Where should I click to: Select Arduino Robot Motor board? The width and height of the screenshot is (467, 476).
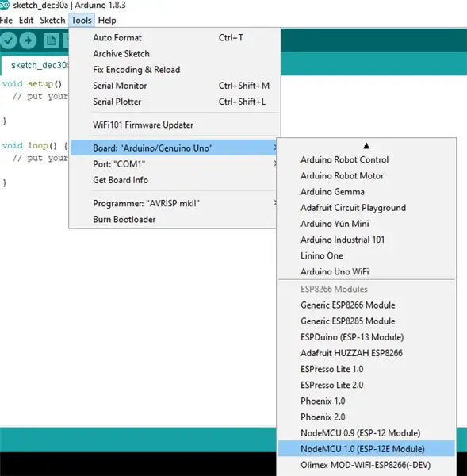point(366,176)
